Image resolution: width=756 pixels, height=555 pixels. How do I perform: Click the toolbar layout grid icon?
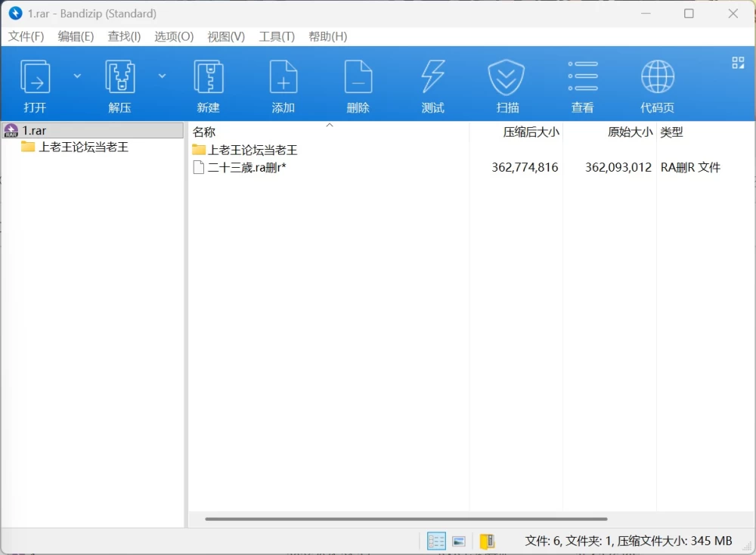click(x=738, y=63)
